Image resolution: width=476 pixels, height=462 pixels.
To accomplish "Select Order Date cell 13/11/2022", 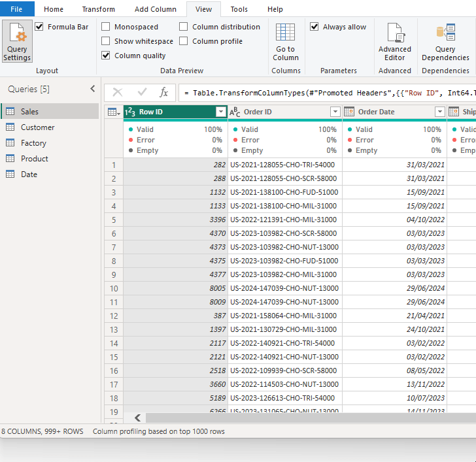I will point(395,384).
